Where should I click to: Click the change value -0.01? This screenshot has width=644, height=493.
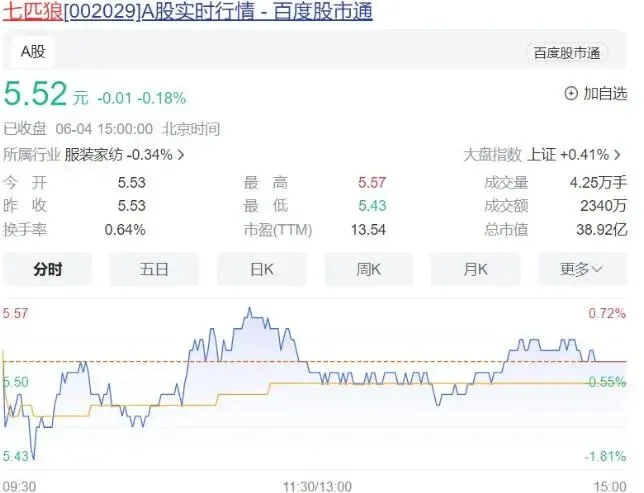pyautogui.click(x=115, y=99)
